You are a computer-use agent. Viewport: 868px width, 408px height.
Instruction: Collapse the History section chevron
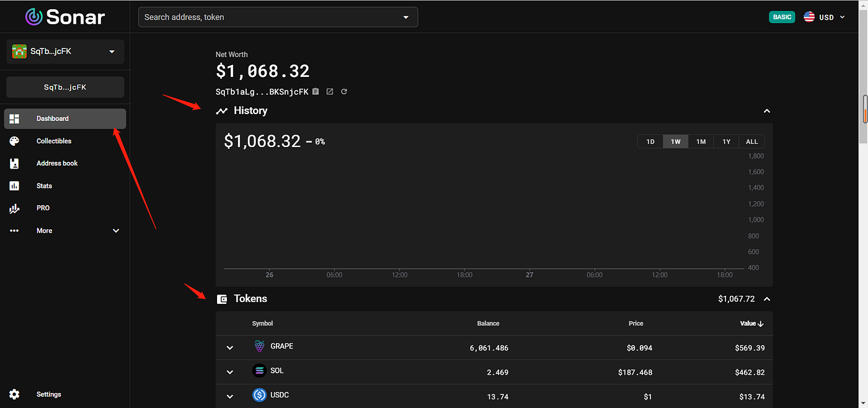point(767,111)
